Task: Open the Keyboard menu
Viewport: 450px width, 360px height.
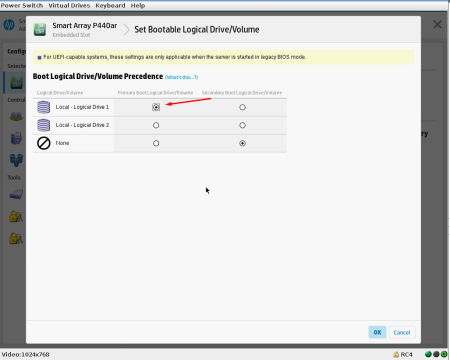Action: (x=110, y=6)
